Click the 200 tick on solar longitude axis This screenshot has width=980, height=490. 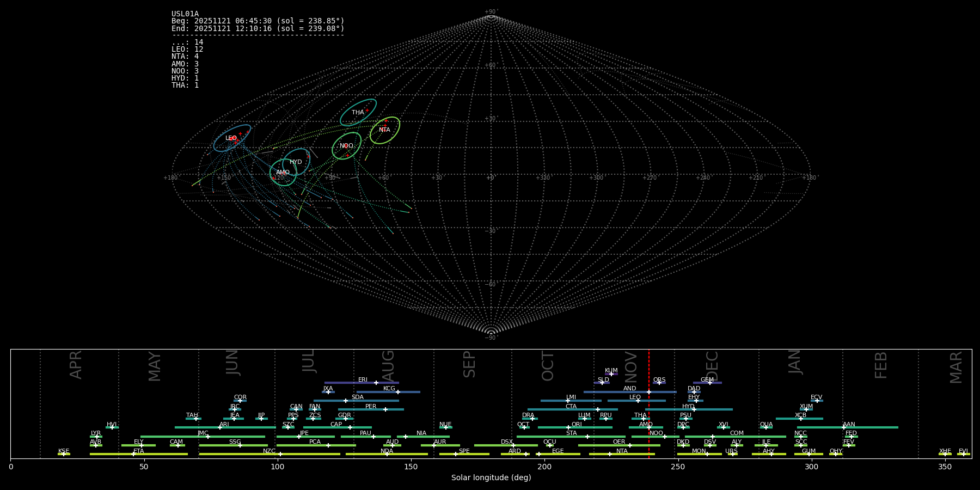pos(544,467)
